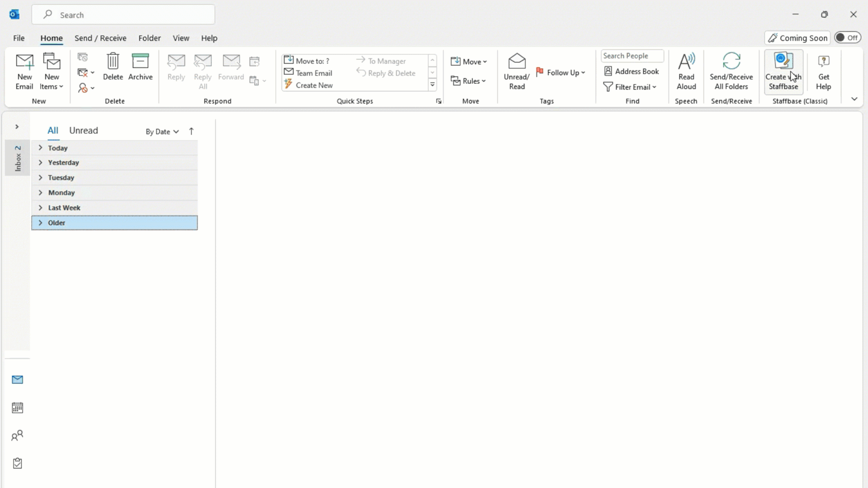Open the Filter Email dropdown
Viewport: 868px width, 488px height.
click(x=630, y=87)
